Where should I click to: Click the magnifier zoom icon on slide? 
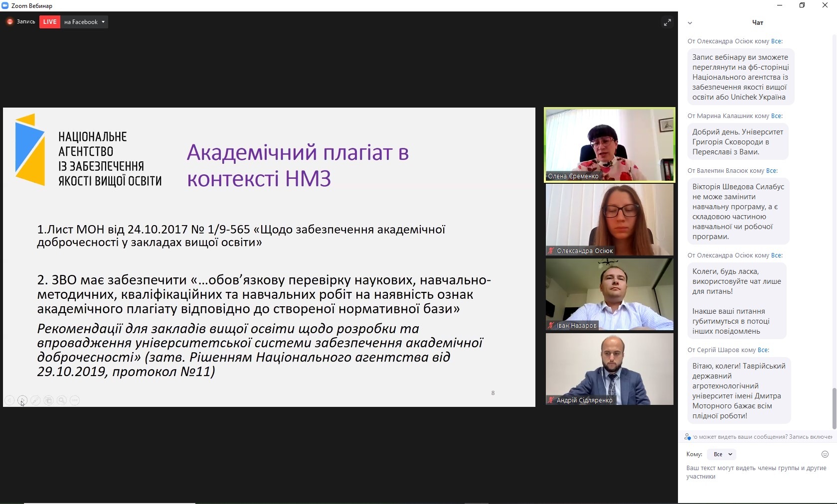coord(62,400)
